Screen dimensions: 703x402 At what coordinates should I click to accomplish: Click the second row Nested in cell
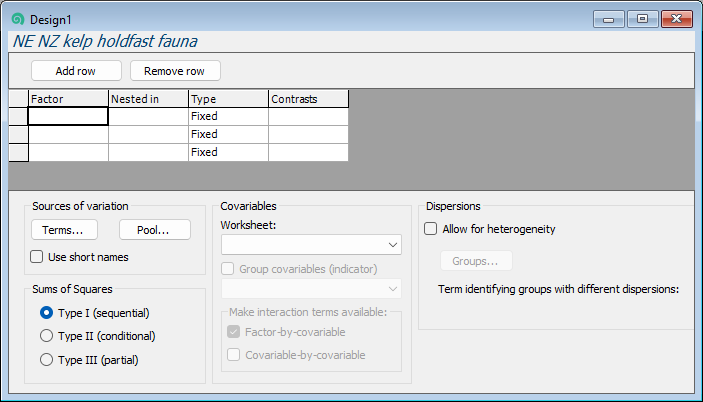point(148,134)
